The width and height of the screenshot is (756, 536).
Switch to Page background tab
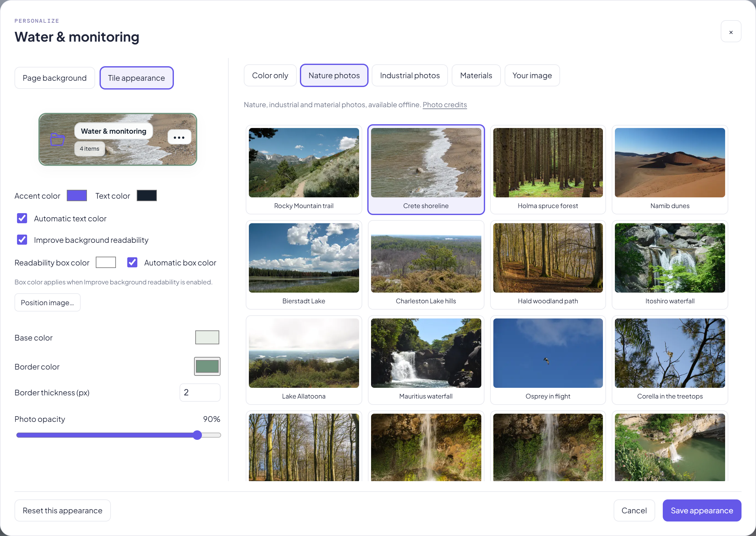55,78
